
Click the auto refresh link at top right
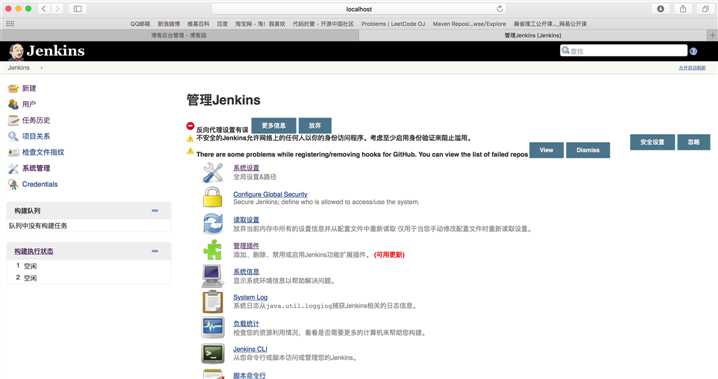coord(692,68)
